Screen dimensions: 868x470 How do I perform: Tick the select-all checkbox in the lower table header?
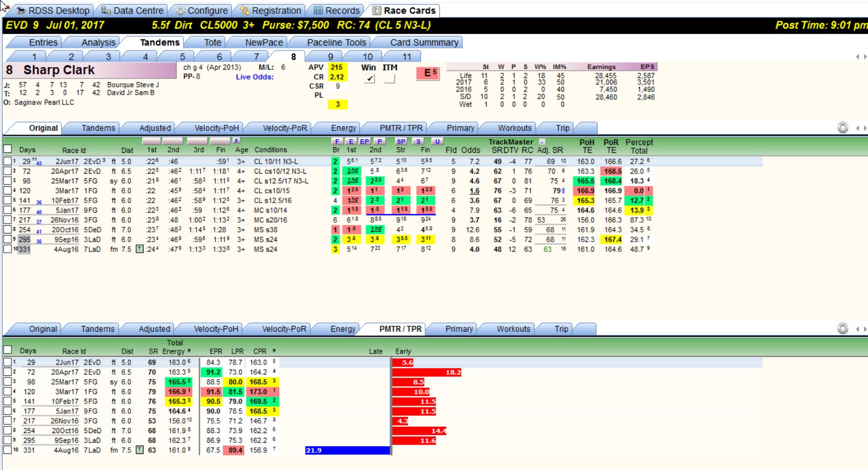(7, 350)
